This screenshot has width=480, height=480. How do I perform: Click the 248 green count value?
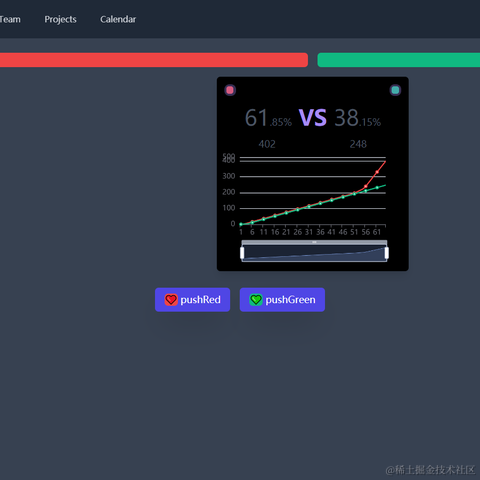click(x=358, y=144)
